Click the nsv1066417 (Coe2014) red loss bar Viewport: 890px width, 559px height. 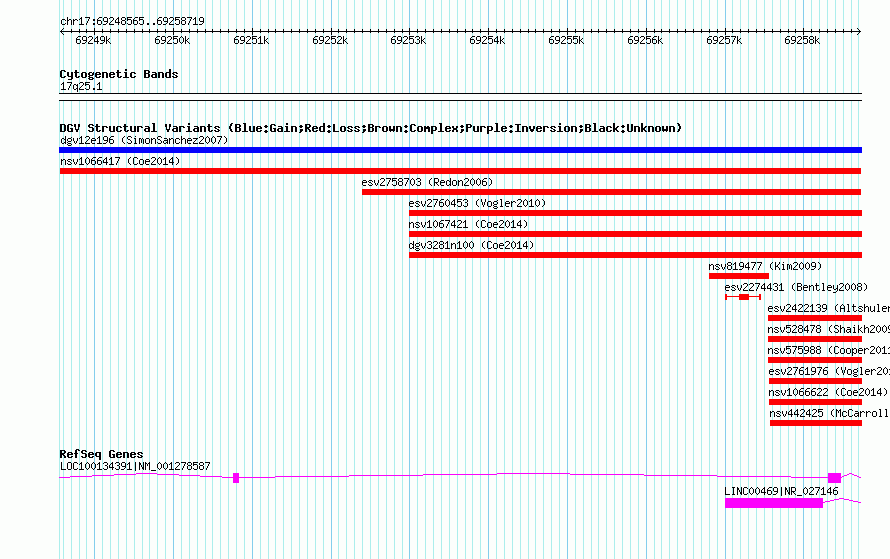pos(460,171)
